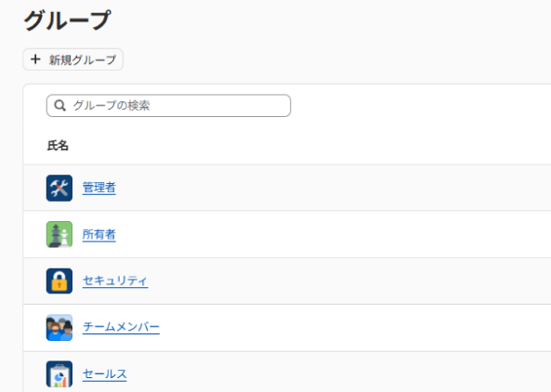The height and width of the screenshot is (392, 551).
Task: Click the magnifier icon in group search
Action: coord(60,105)
